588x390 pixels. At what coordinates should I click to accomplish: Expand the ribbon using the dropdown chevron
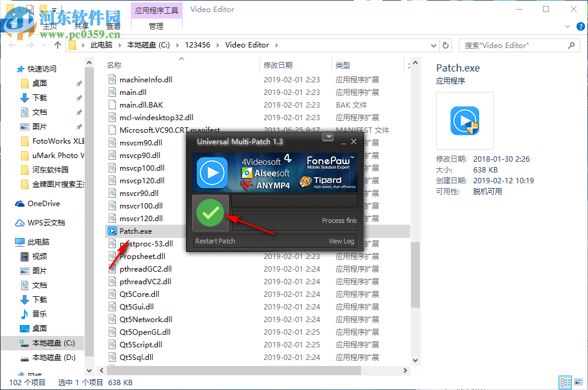tap(567, 26)
